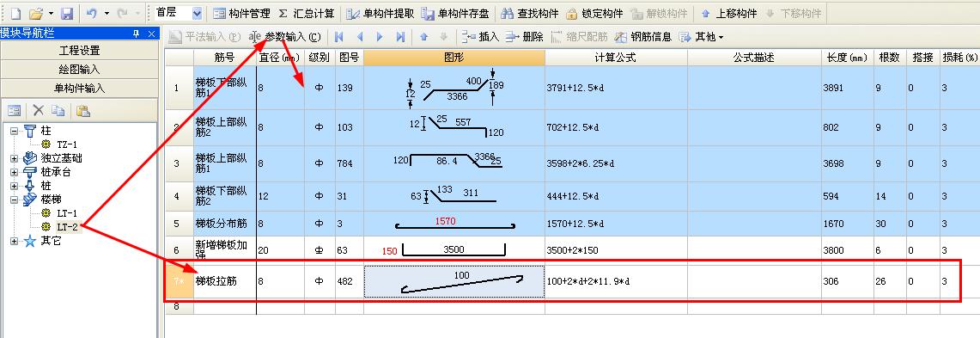
Task: Pin the 模块导航栏 panel
Action: (137, 34)
